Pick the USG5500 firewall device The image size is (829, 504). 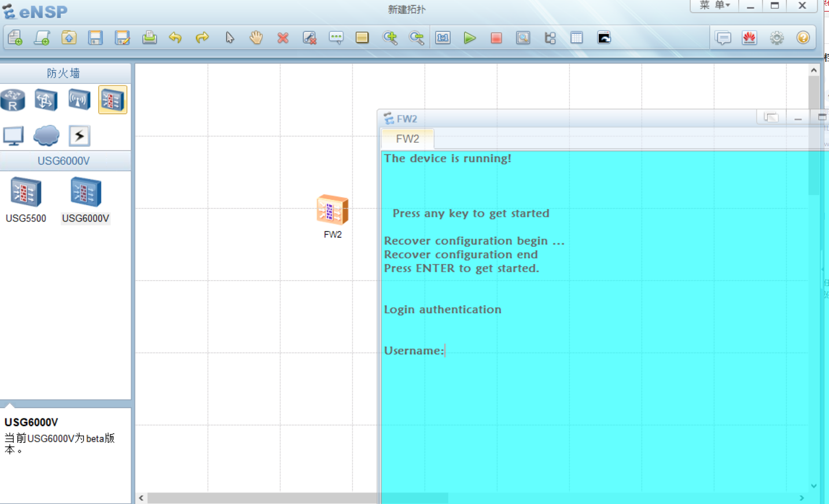[x=26, y=200]
